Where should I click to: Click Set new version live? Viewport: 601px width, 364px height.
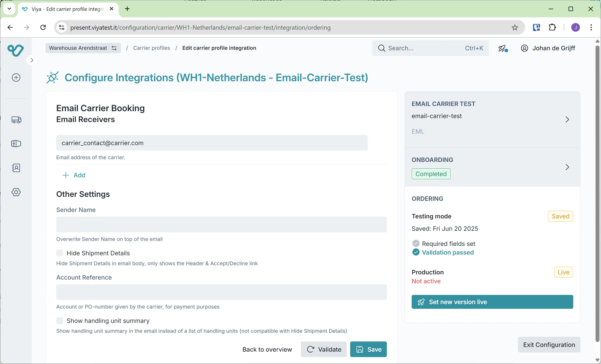[492, 302]
